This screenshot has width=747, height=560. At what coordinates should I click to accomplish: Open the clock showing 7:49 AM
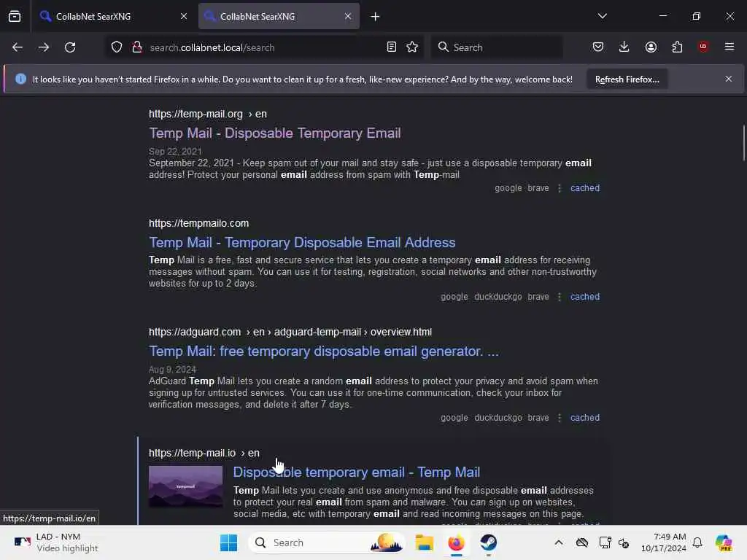[x=664, y=542]
